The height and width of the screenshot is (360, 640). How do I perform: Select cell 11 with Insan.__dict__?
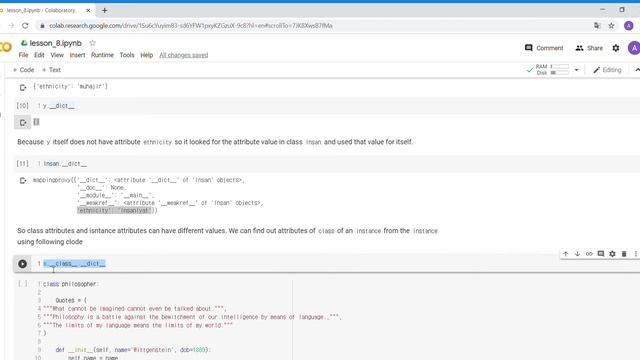pos(327,164)
